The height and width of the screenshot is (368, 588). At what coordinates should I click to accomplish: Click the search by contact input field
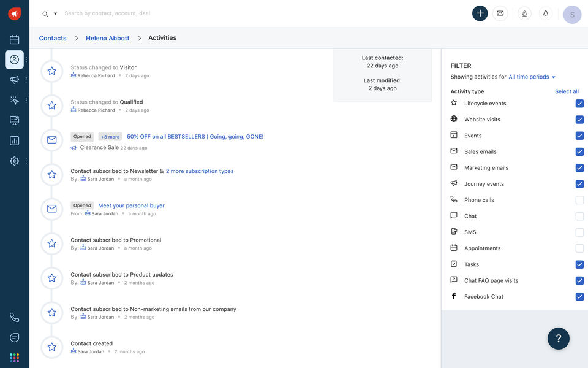(x=107, y=13)
